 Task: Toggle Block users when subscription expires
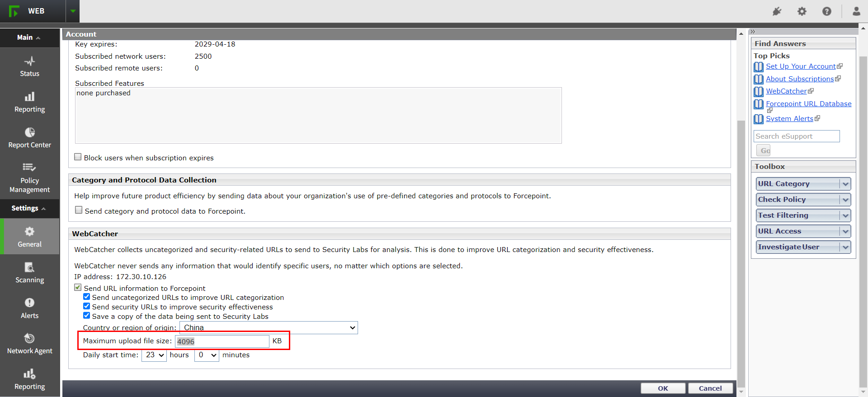(x=78, y=157)
